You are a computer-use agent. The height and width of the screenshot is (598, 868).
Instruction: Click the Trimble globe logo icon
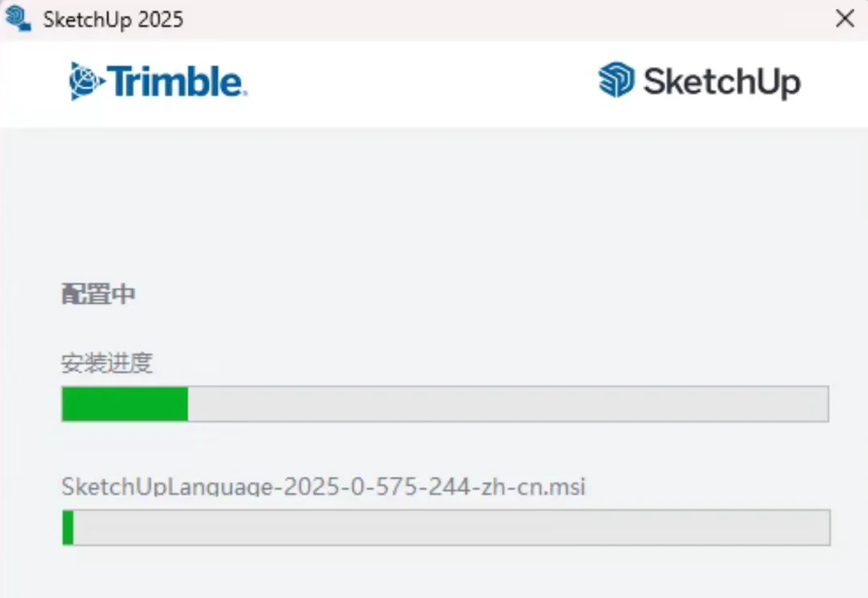(x=86, y=81)
